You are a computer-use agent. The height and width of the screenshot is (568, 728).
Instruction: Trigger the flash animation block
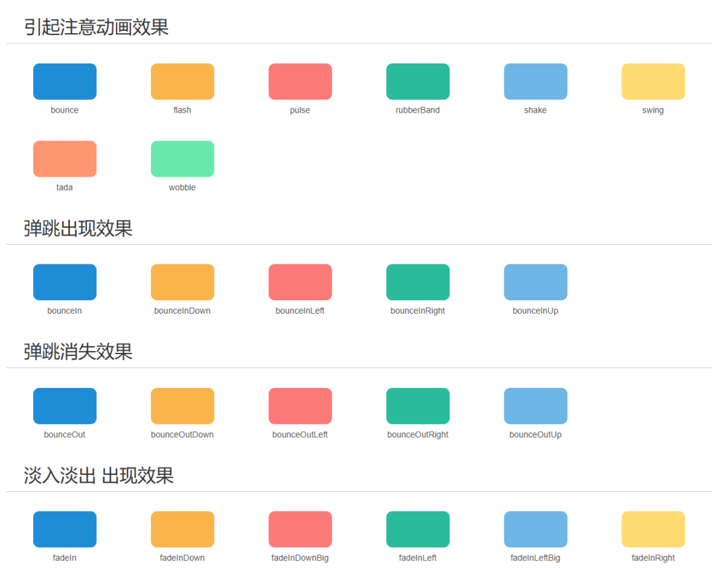(x=182, y=80)
